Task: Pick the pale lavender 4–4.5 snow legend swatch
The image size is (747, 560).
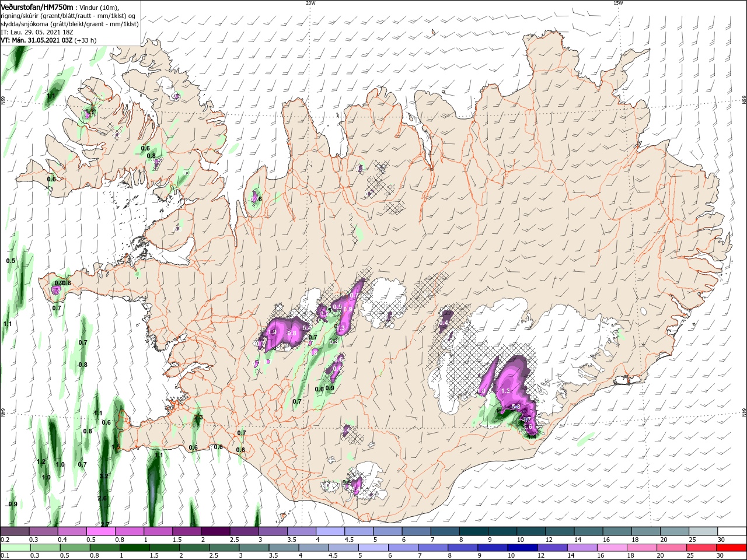Action: pos(330,531)
